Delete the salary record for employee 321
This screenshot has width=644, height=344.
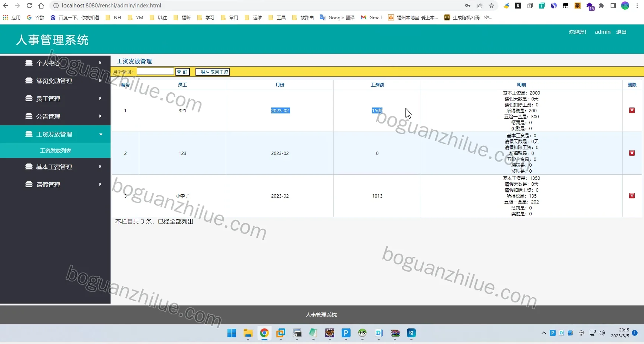pyautogui.click(x=632, y=110)
